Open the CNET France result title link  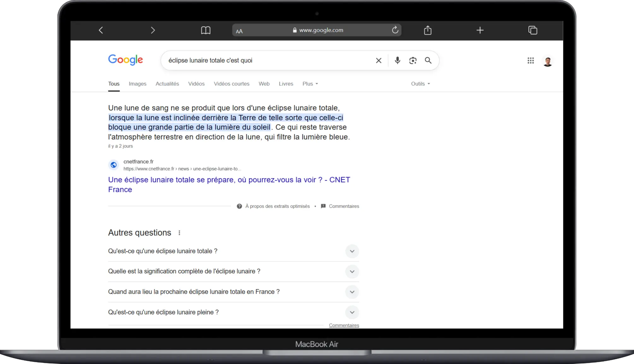click(229, 184)
